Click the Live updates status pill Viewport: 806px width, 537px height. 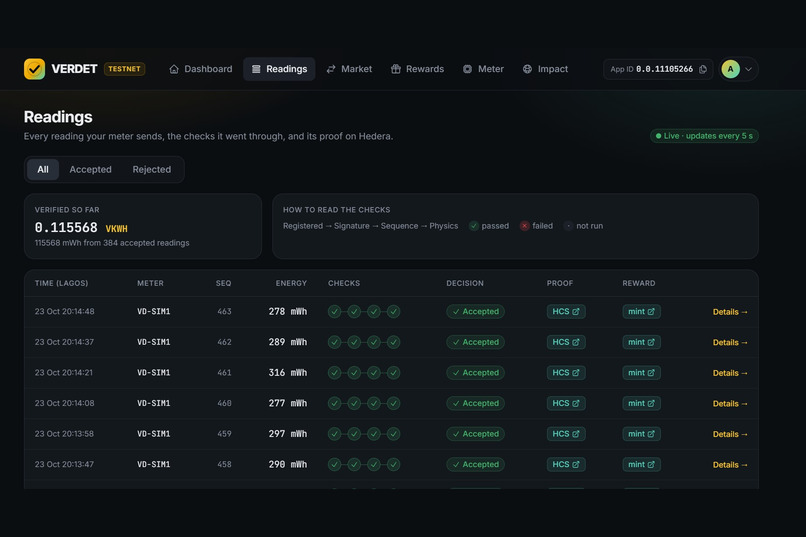(704, 136)
